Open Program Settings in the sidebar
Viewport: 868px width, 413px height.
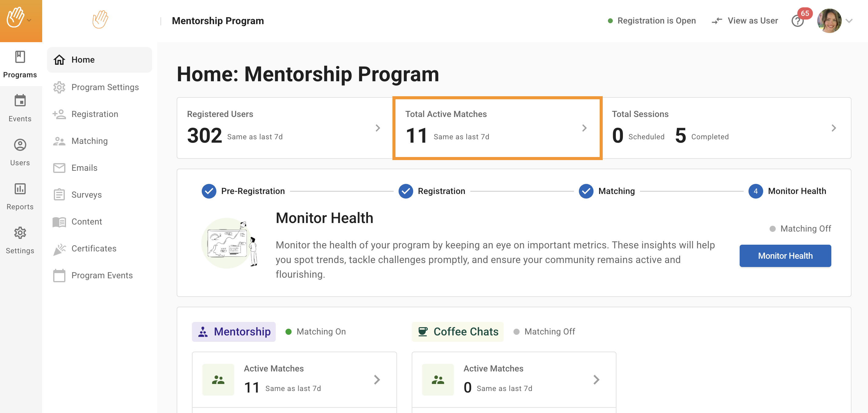coord(105,87)
